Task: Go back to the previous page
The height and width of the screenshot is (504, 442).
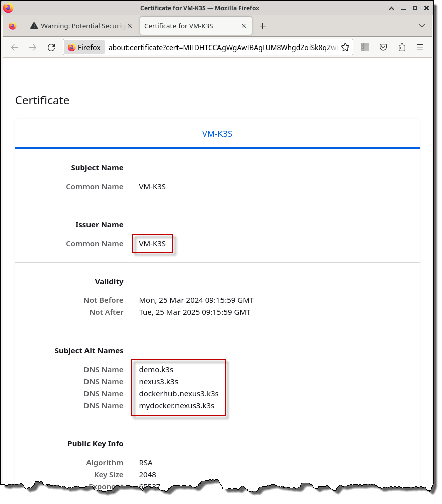Action: point(15,48)
